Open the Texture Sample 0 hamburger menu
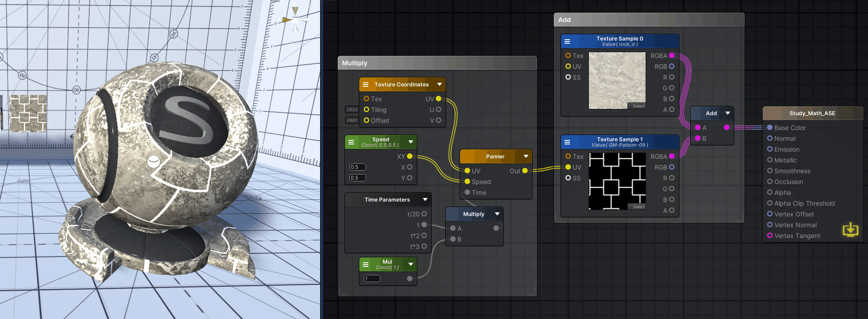This screenshot has height=319, width=868. pyautogui.click(x=567, y=41)
